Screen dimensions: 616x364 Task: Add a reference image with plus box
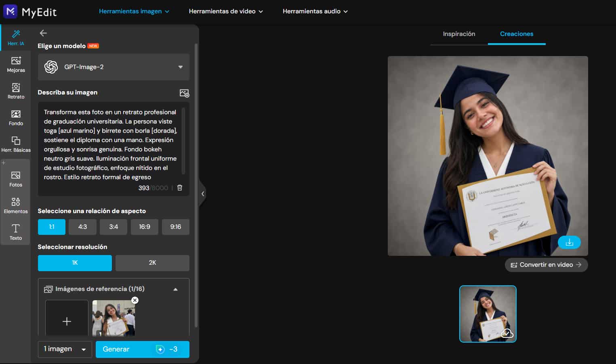point(67,318)
